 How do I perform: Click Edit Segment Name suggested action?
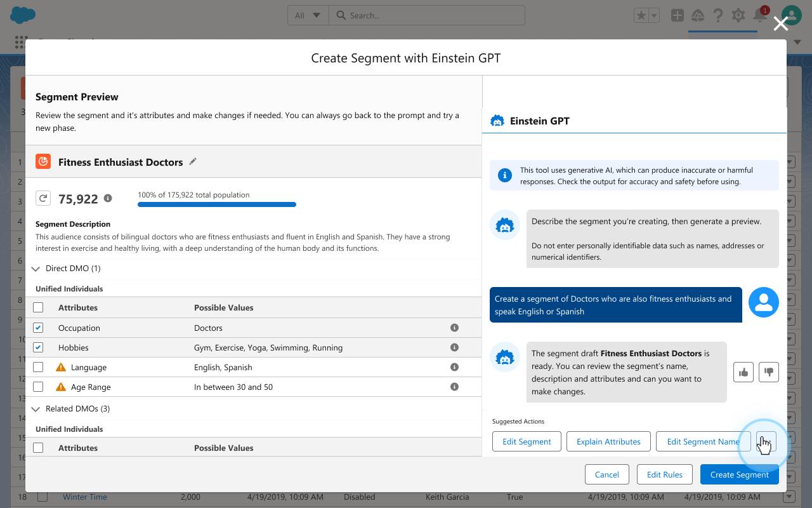pyautogui.click(x=703, y=441)
